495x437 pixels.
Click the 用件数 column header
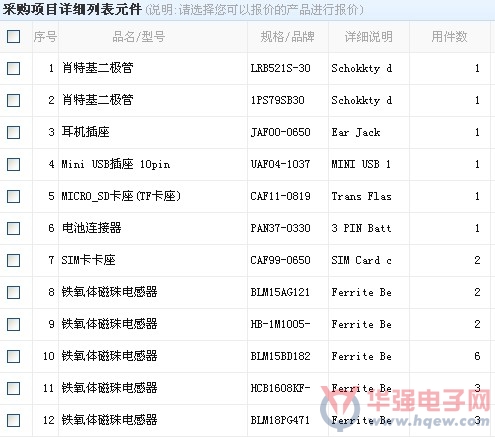tap(449, 37)
